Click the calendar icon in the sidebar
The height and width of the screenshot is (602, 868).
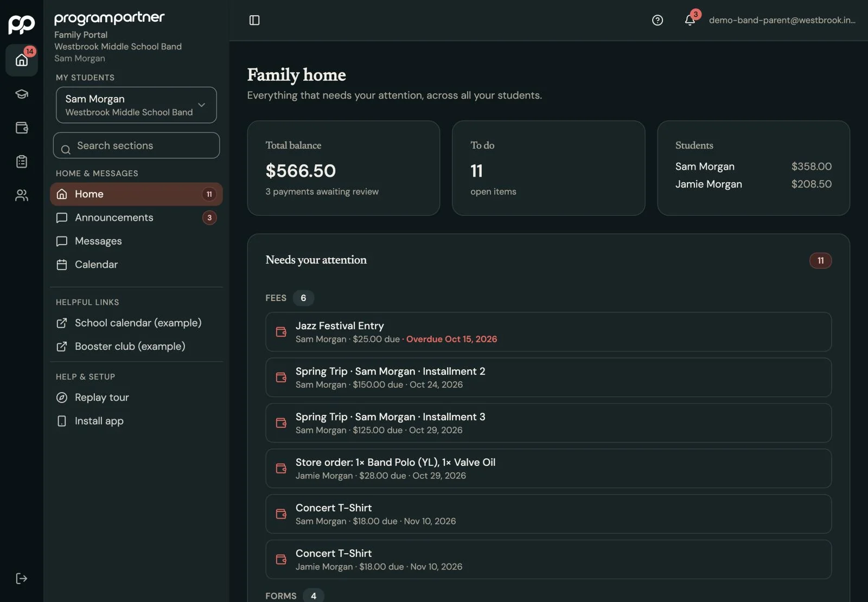tap(62, 265)
